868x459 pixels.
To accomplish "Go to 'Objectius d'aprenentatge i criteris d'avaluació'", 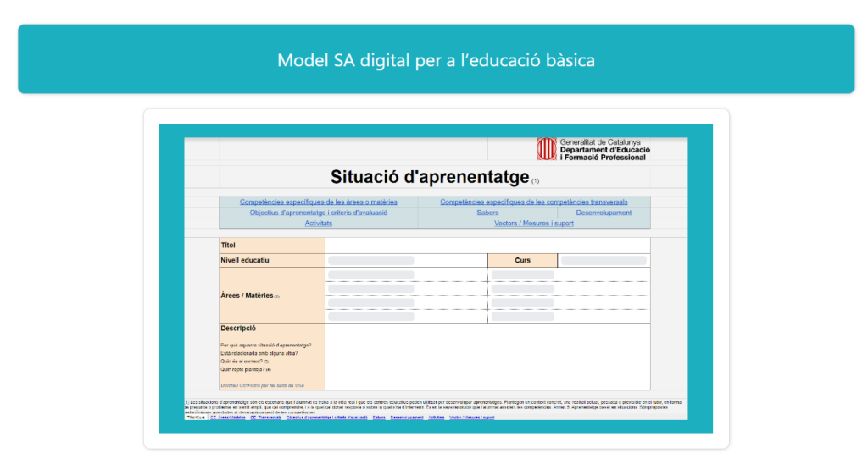I will coord(318,213).
